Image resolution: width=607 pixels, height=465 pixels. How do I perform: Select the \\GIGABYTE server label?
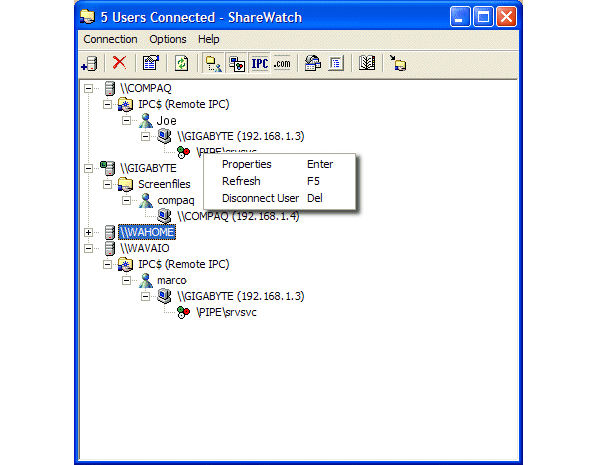click(x=148, y=168)
